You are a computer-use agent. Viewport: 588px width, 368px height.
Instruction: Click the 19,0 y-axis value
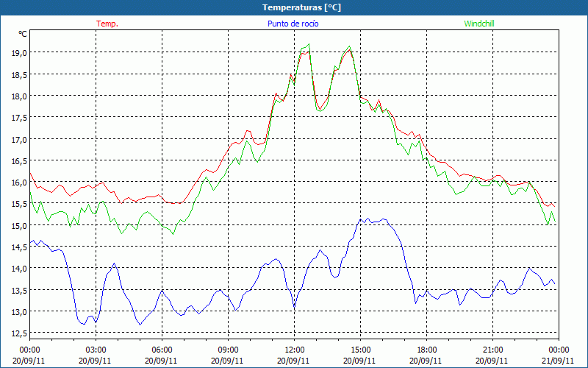coord(20,52)
